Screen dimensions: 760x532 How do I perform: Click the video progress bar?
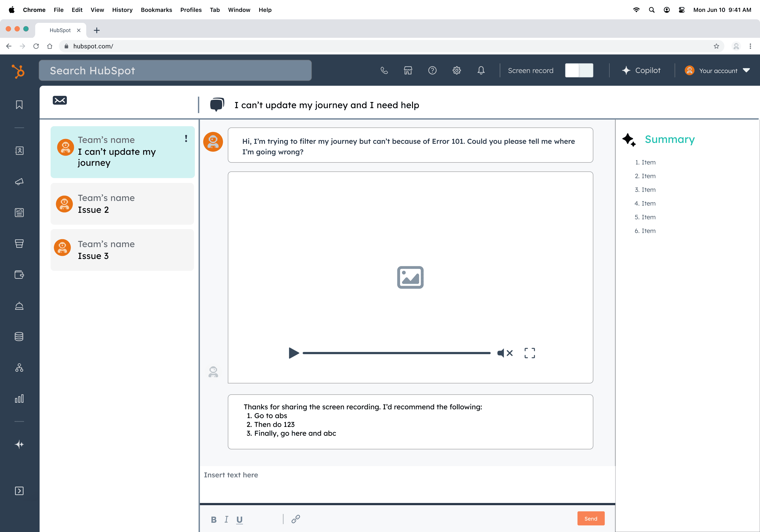[396, 353]
